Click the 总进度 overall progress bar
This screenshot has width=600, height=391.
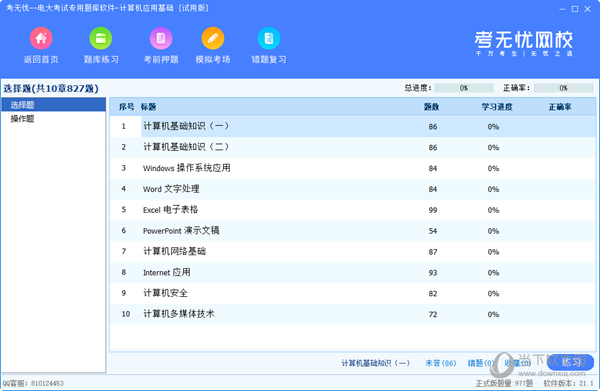[464, 88]
